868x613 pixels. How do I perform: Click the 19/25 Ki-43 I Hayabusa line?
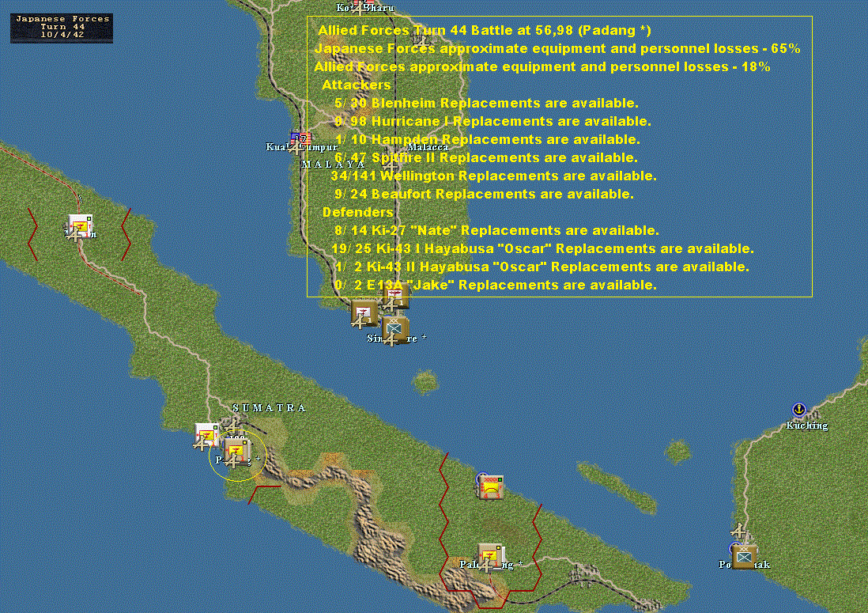click(x=543, y=248)
